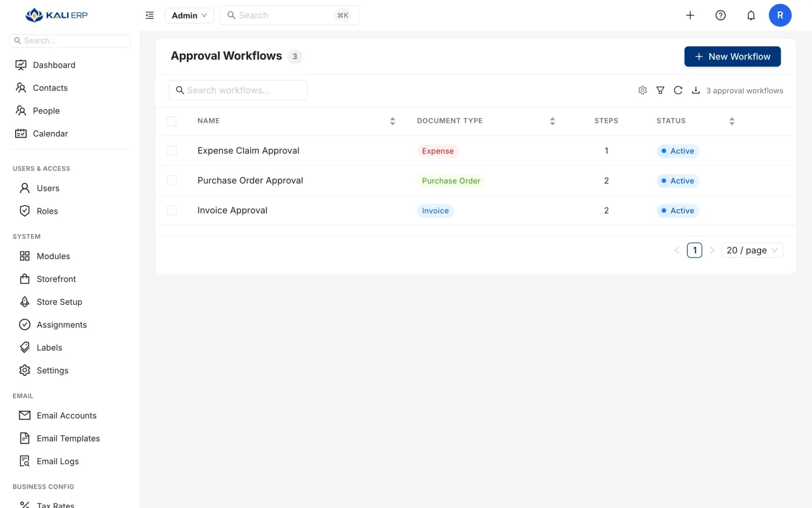Screen dimensions: 812x508
Task: Check the Invoice Approval row checkbox
Action: (x=172, y=210)
